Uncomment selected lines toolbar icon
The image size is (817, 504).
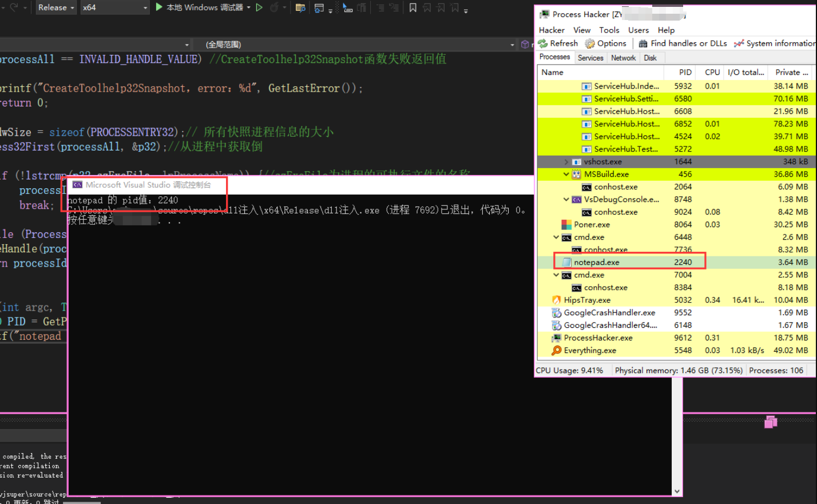pyautogui.click(x=394, y=7)
